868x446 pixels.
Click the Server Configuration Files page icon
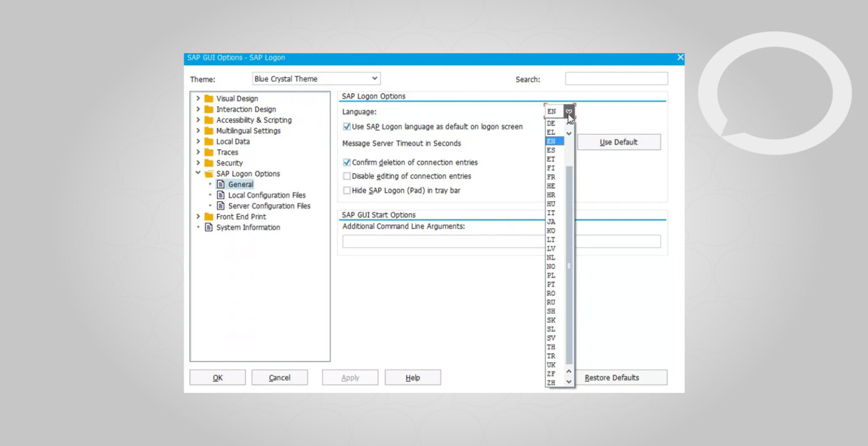pyautogui.click(x=221, y=205)
